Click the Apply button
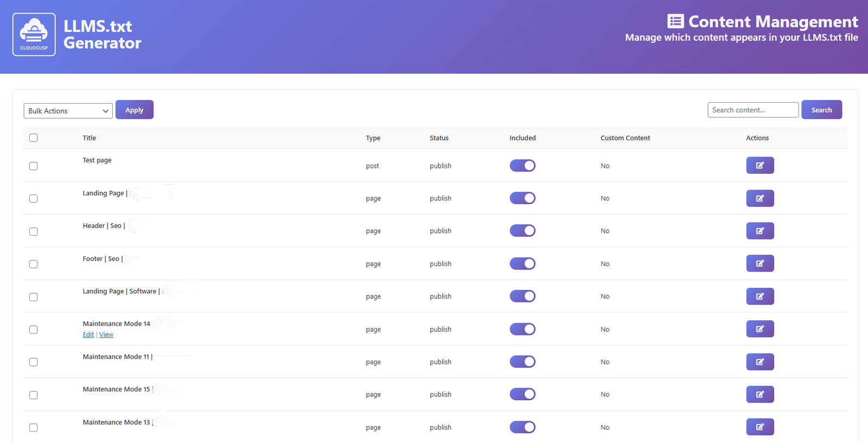Screen dimensions: 868x442 click(x=135, y=110)
